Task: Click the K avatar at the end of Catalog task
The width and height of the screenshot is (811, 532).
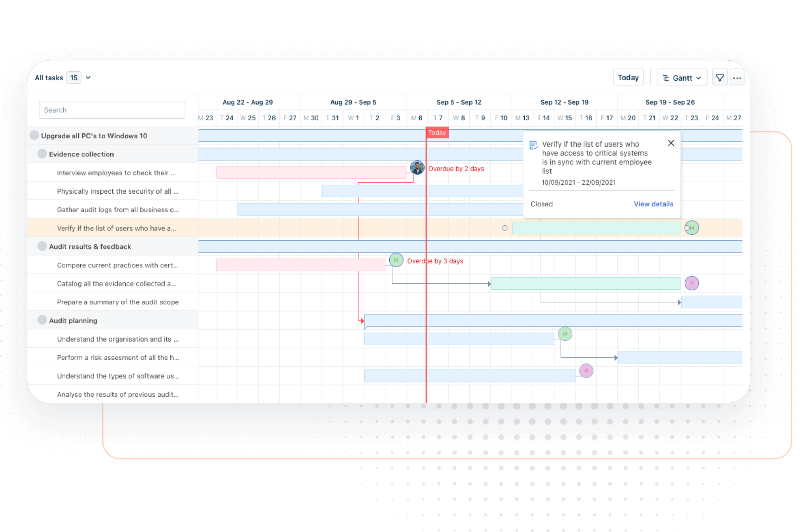Action: (x=692, y=283)
